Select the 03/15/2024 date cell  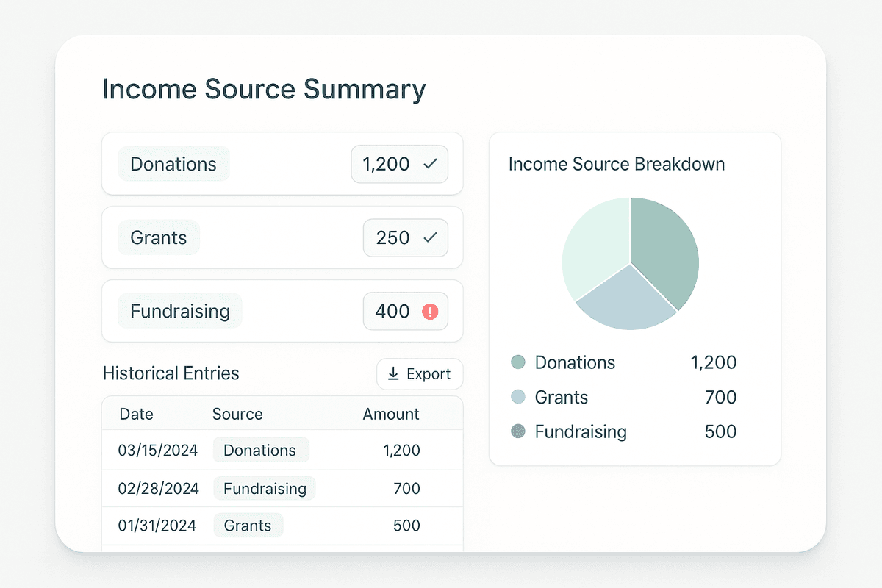(158, 451)
